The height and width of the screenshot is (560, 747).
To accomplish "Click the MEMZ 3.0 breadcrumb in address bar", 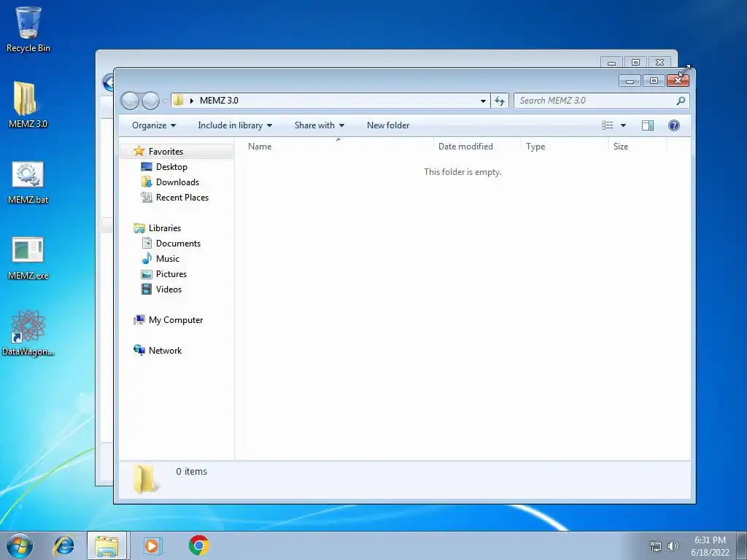I will click(x=219, y=101).
